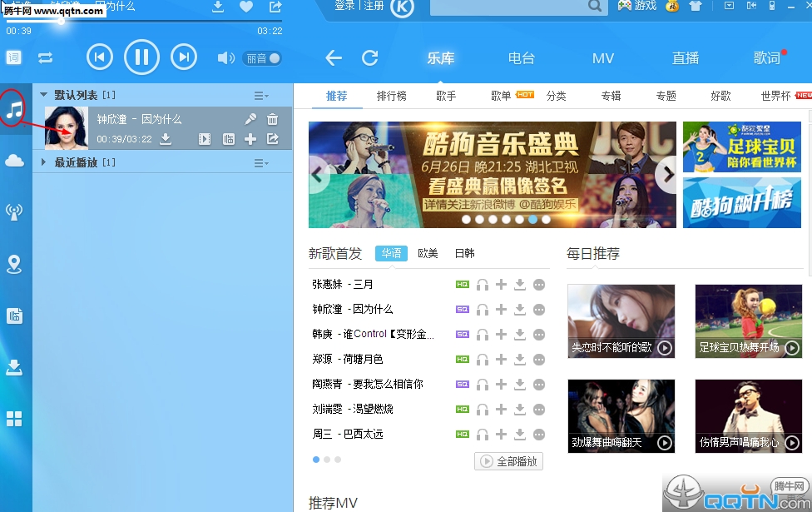The image size is (812, 512).
Task: Click the repeat/loop mode icon
Action: tap(45, 57)
